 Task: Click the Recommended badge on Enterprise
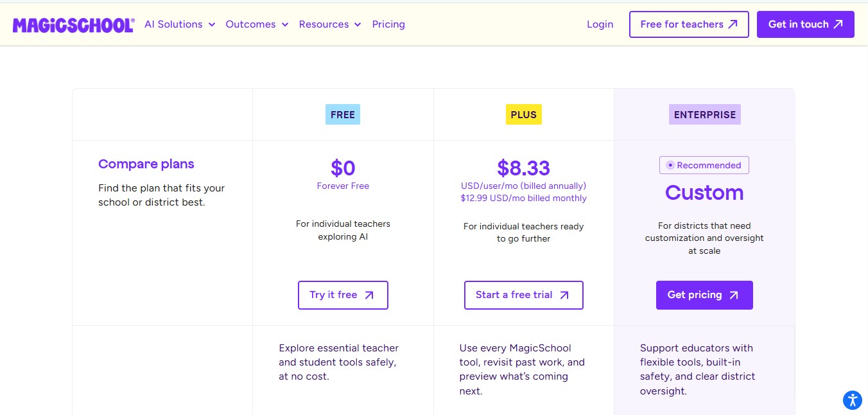(x=704, y=165)
